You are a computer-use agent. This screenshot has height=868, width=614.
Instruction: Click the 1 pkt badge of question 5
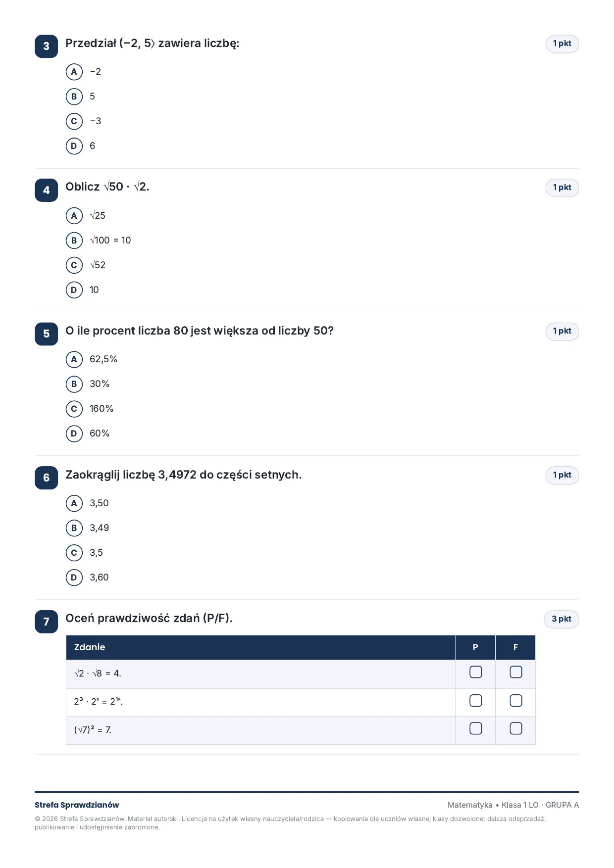coord(562,331)
